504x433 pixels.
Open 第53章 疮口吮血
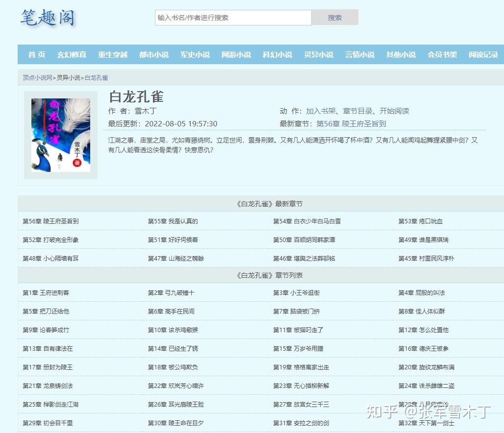point(421,221)
